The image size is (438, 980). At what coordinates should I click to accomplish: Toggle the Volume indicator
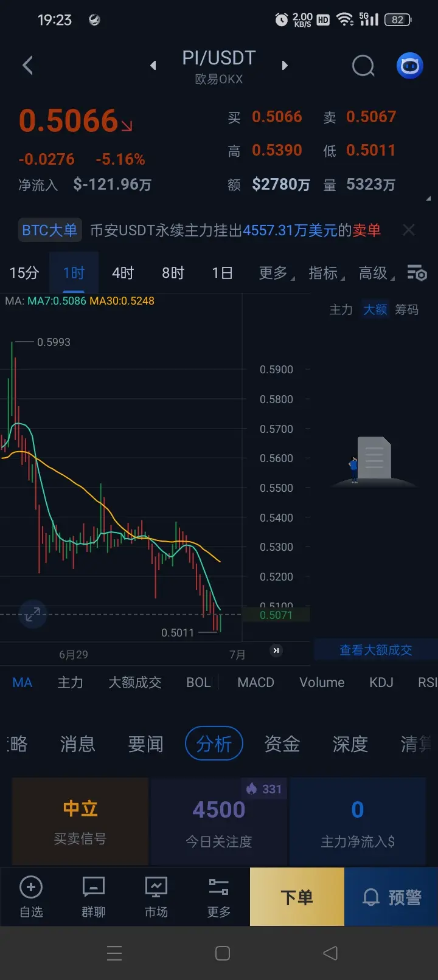(322, 682)
